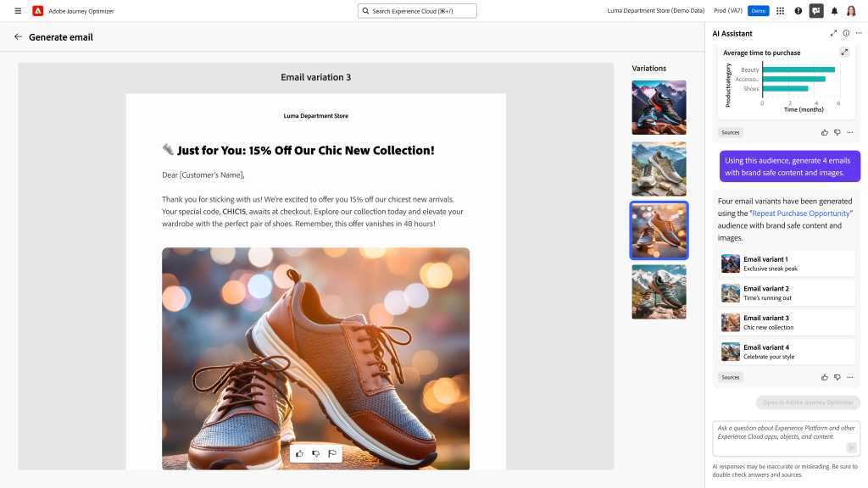Viewport: 868px width, 488px height.
Task: Click the Search Experience Cloud field
Action: coord(417,10)
